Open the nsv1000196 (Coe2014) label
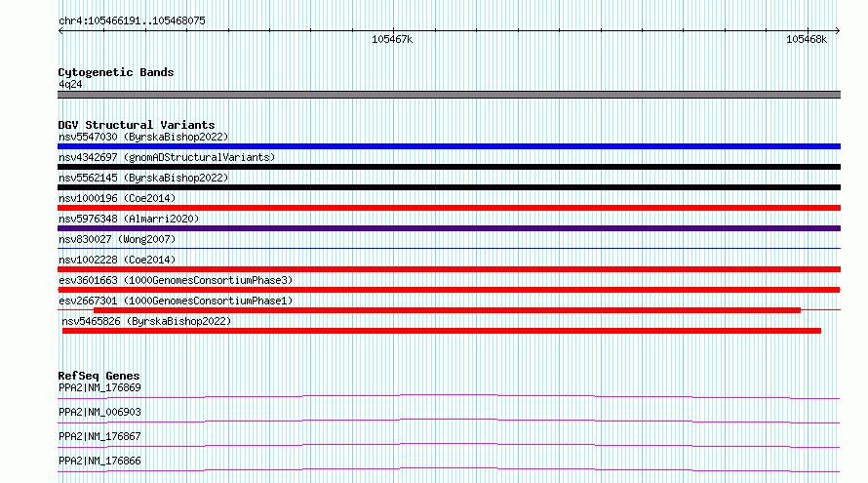This screenshot has width=868, height=483. [x=117, y=198]
